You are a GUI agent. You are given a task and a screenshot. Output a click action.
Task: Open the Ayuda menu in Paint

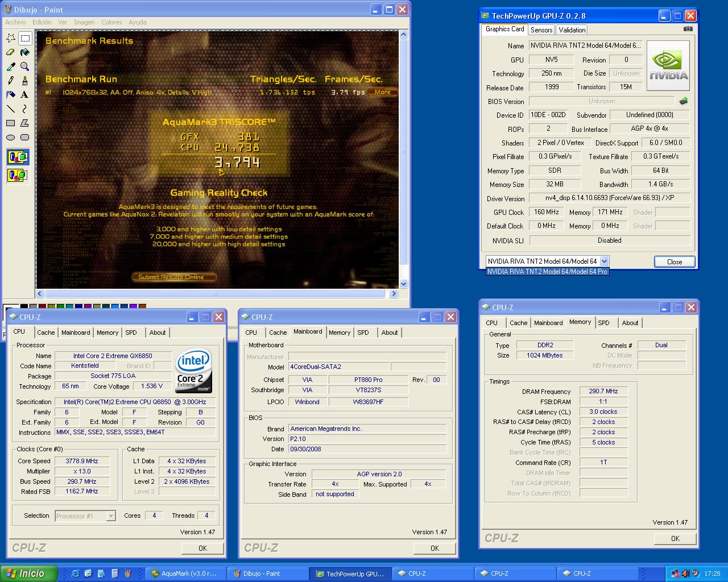[137, 22]
